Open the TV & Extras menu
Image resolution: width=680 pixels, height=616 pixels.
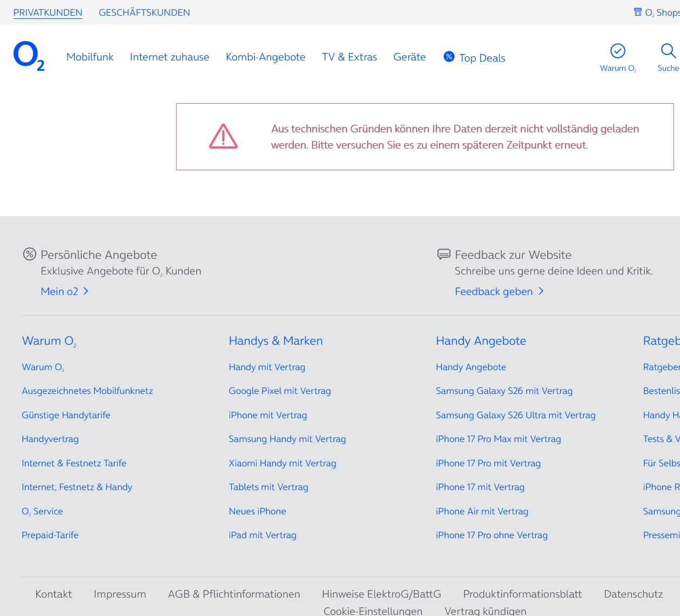(349, 57)
